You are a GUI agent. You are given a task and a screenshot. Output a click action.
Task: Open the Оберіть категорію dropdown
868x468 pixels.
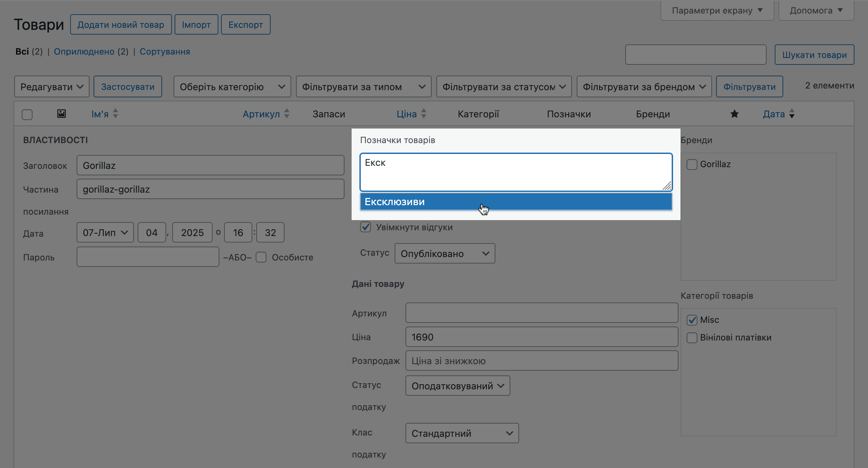click(232, 87)
